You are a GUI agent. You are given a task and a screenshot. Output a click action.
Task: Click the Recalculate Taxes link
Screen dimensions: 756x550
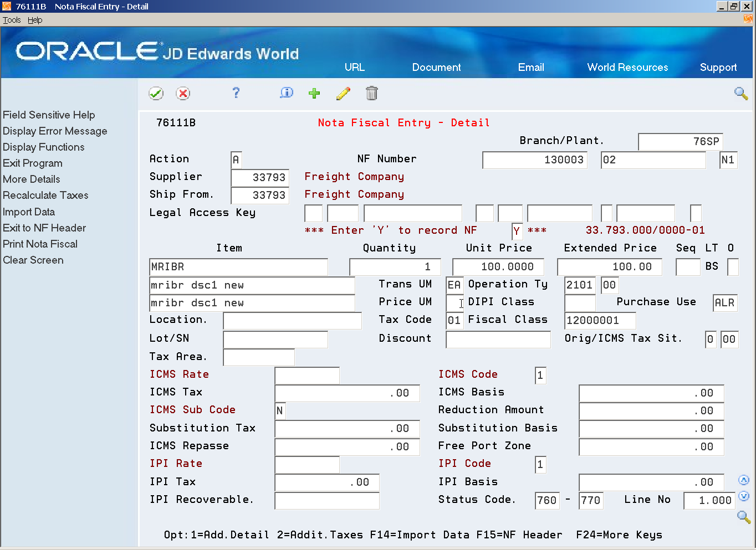(45, 196)
